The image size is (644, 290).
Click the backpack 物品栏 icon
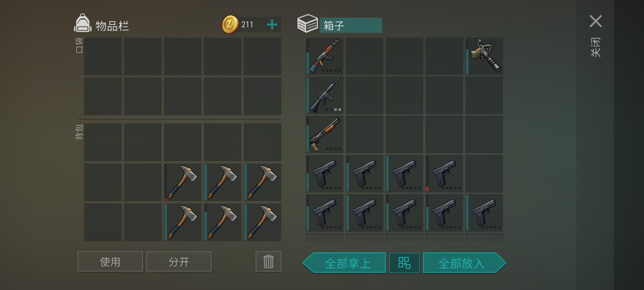pyautogui.click(x=83, y=23)
